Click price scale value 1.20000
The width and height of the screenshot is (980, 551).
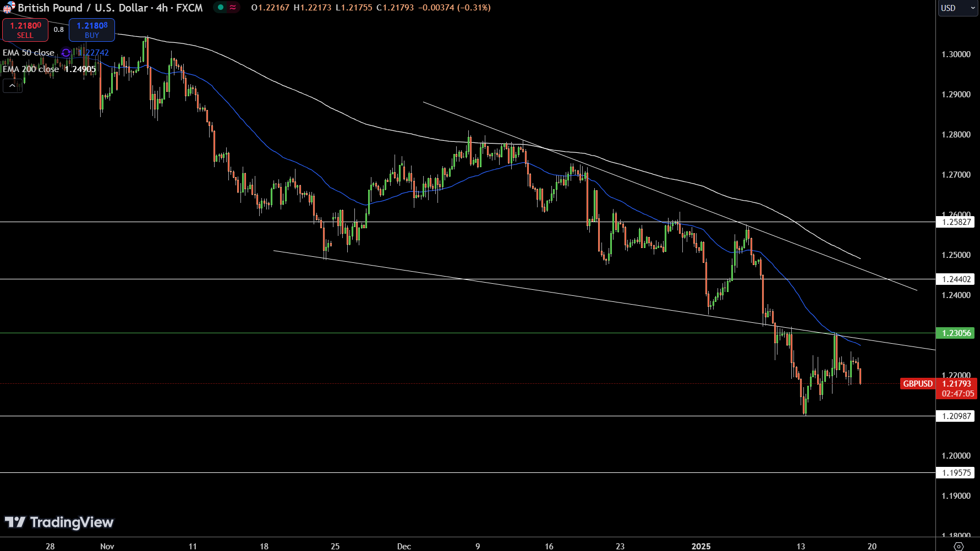[956, 456]
